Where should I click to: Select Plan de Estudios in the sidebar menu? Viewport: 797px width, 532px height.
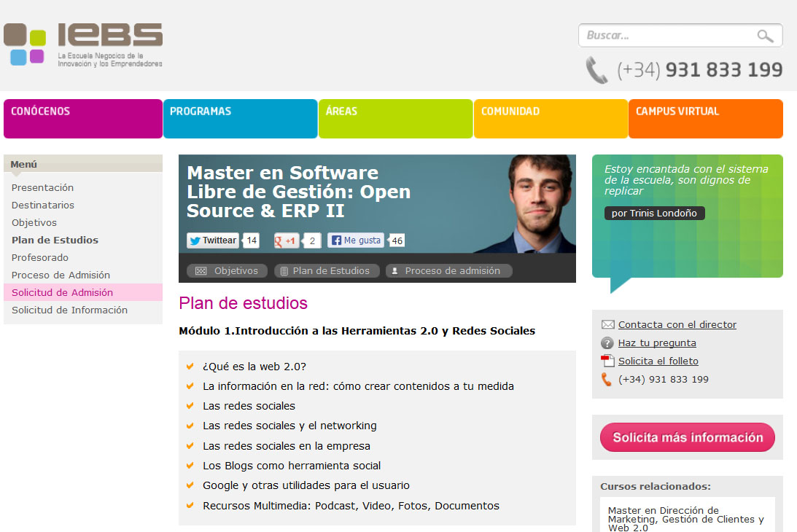click(x=55, y=240)
